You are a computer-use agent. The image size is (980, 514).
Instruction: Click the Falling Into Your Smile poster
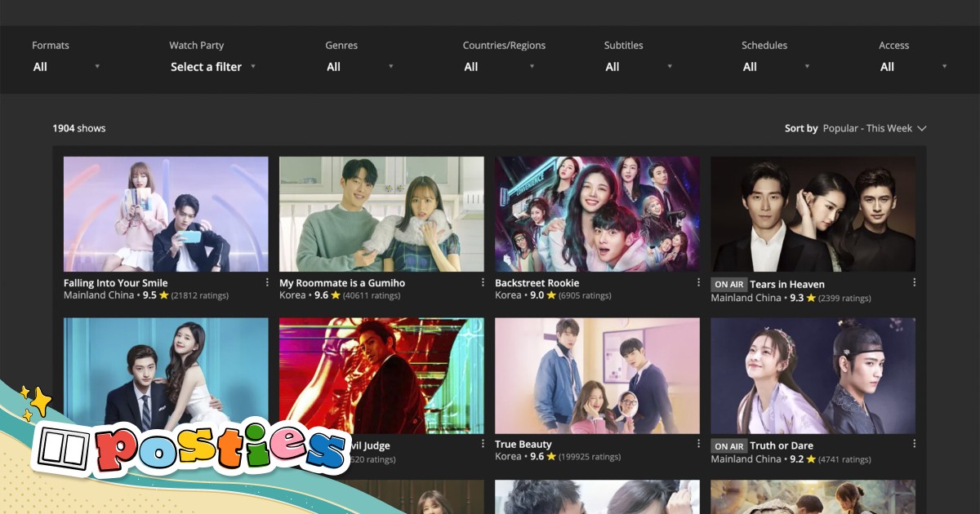166,214
